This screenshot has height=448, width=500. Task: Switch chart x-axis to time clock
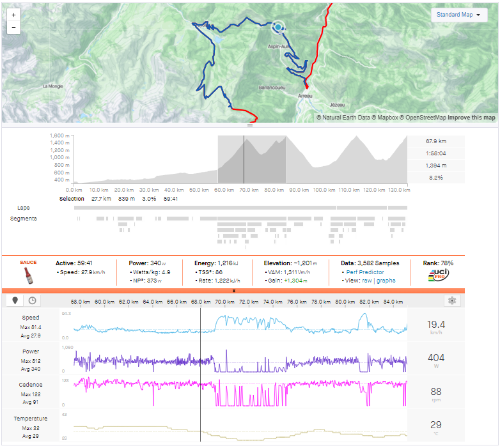click(31, 300)
